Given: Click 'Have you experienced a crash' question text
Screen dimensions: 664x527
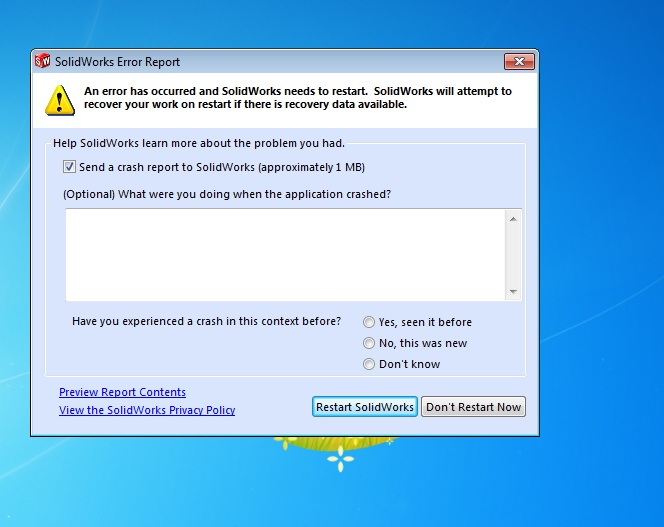Looking at the screenshot, I should click(x=206, y=321).
